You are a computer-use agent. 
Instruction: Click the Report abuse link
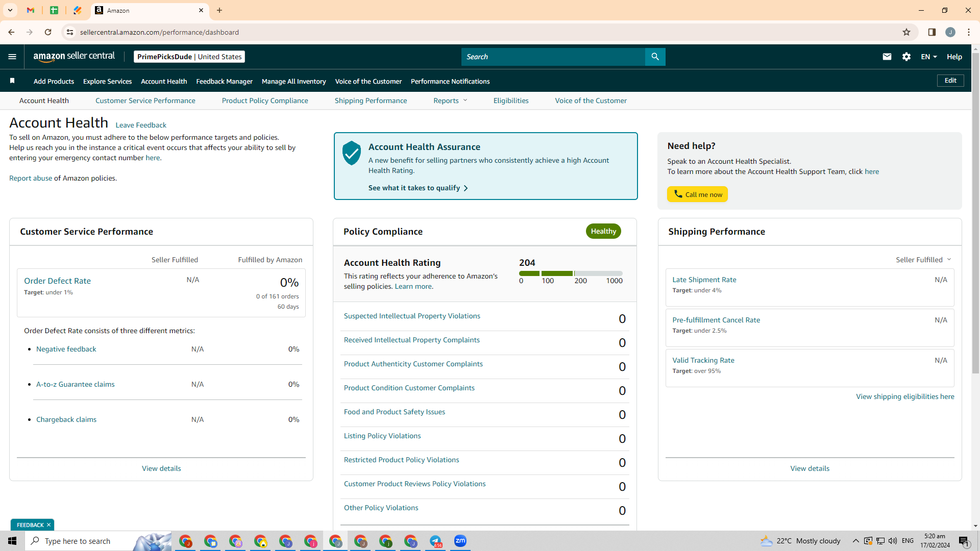[x=31, y=178]
